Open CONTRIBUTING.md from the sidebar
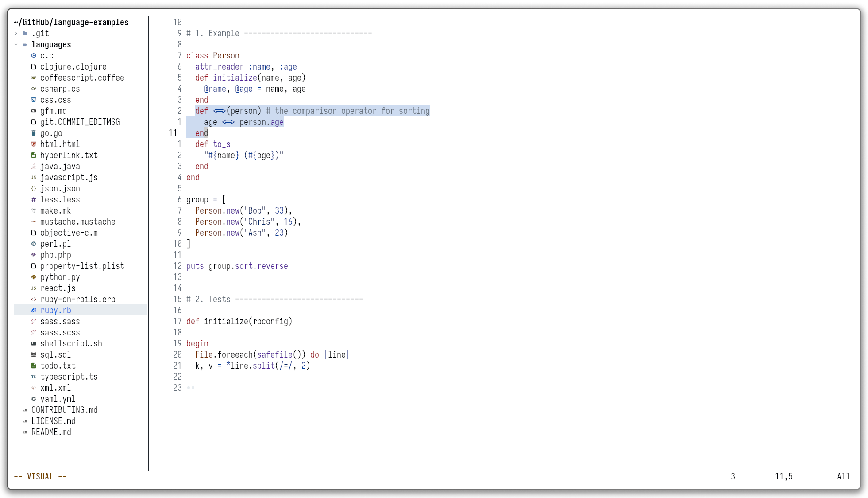 coord(65,410)
